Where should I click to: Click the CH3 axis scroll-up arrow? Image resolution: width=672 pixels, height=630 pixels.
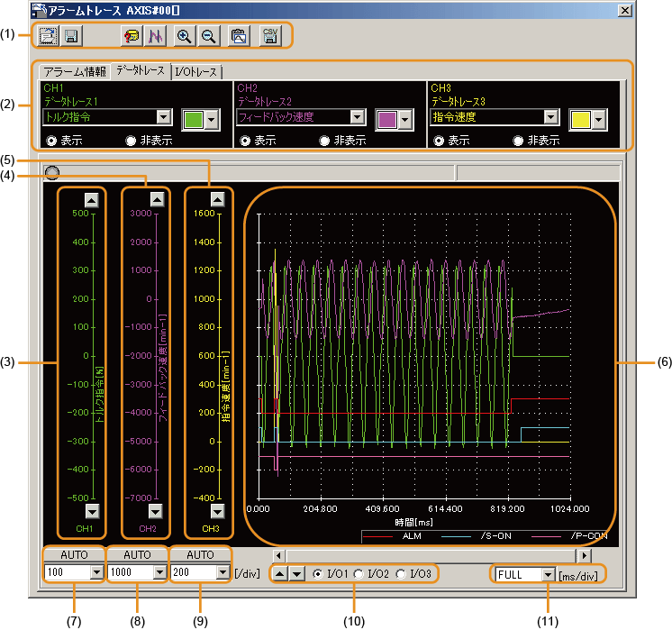(x=216, y=199)
